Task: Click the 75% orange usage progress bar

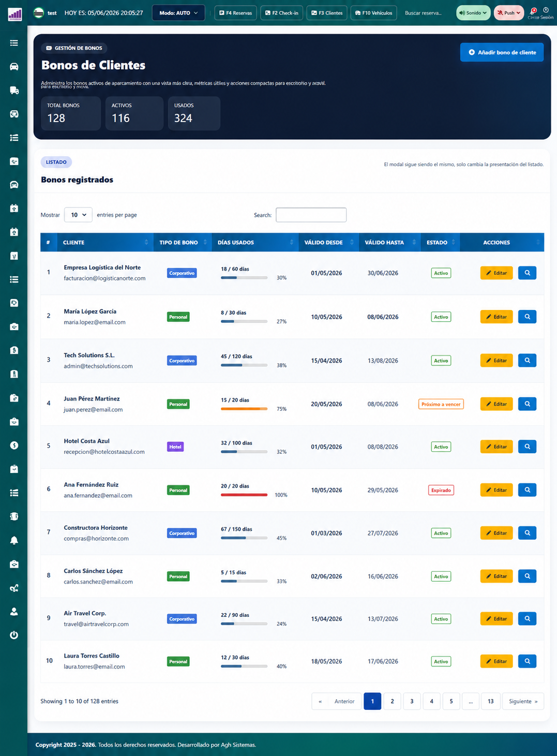Action: 244,409
